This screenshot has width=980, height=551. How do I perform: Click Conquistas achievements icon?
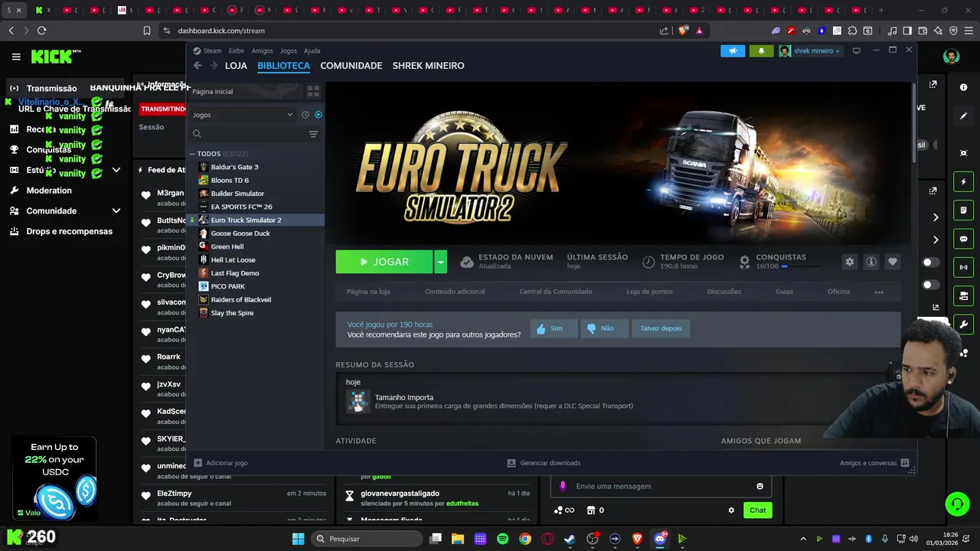pyautogui.click(x=744, y=262)
